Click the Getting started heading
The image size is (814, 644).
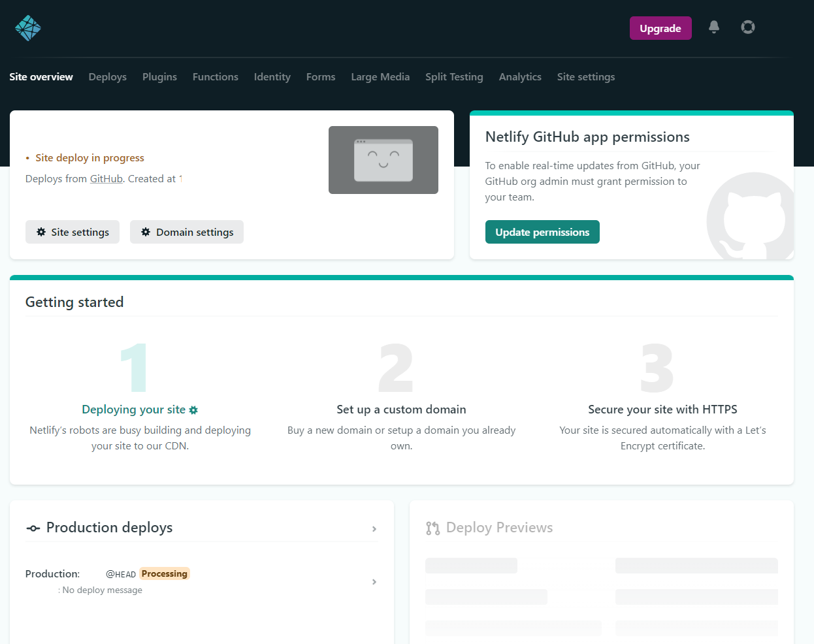(74, 302)
